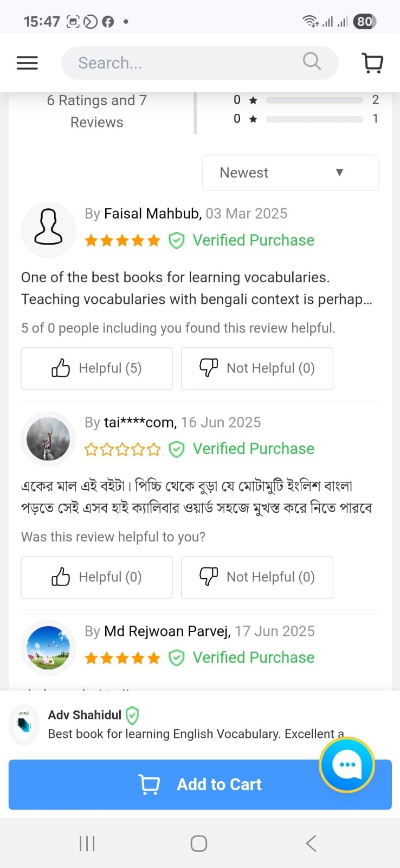400x868 pixels.
Task: Tap Faisal Mahbub's profile avatar
Action: tap(48, 230)
